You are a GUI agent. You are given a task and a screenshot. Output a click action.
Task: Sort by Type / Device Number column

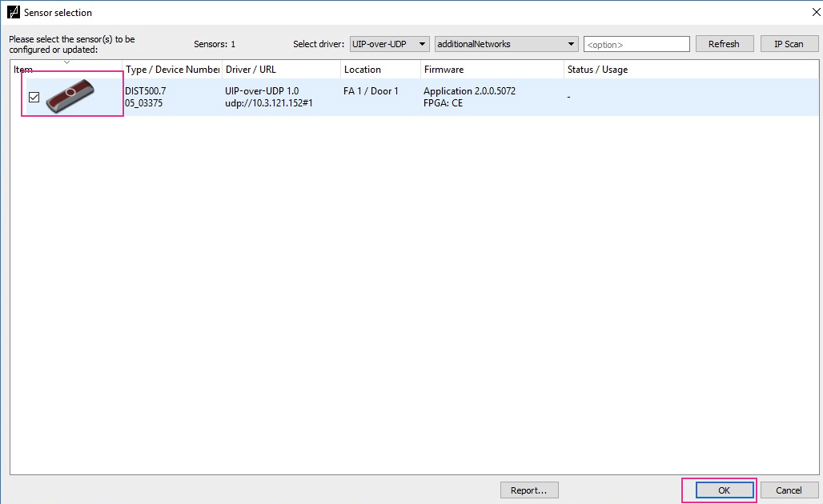coord(171,70)
